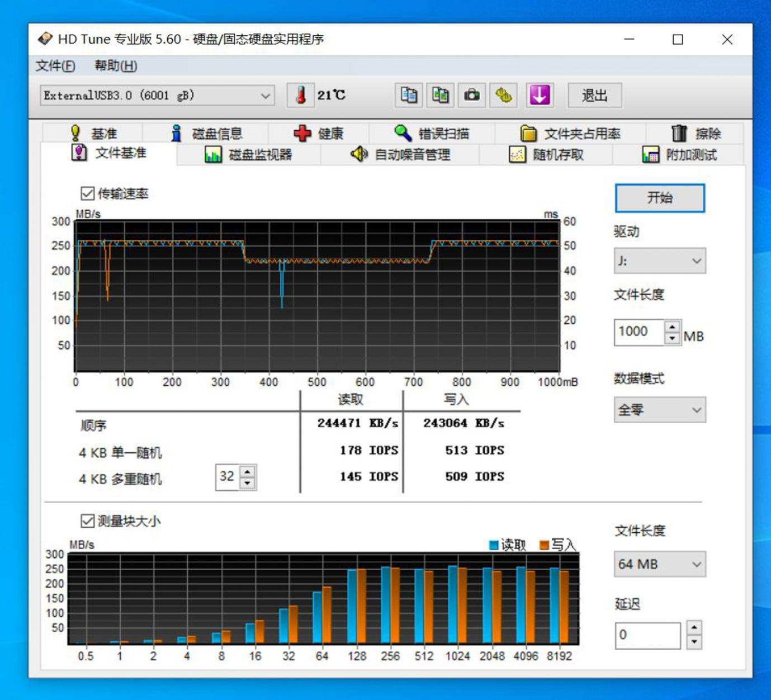Click the thermometer temperature icon
The height and width of the screenshot is (700, 771).
click(x=301, y=95)
